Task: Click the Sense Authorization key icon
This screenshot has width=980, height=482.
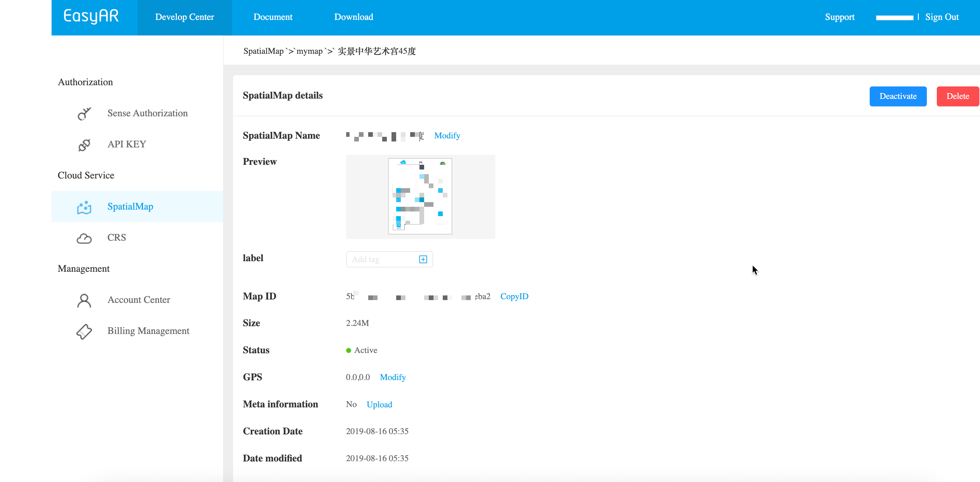Action: (x=84, y=114)
